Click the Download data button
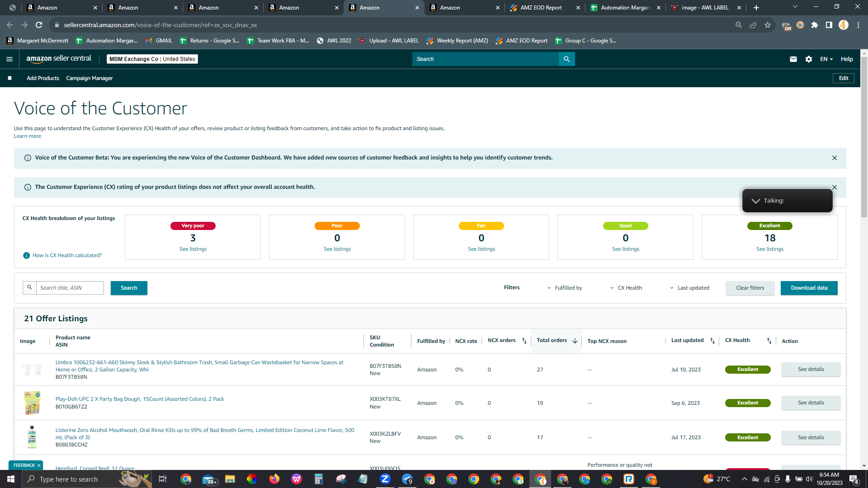This screenshot has width=868, height=488. pos(809,288)
